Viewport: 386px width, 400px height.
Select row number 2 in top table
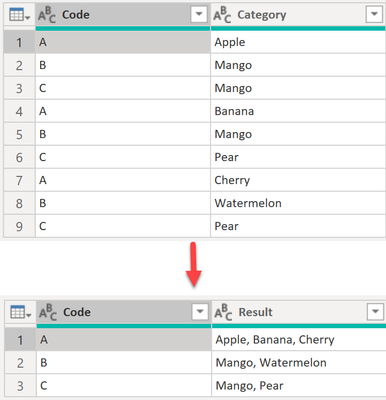[x=19, y=65]
